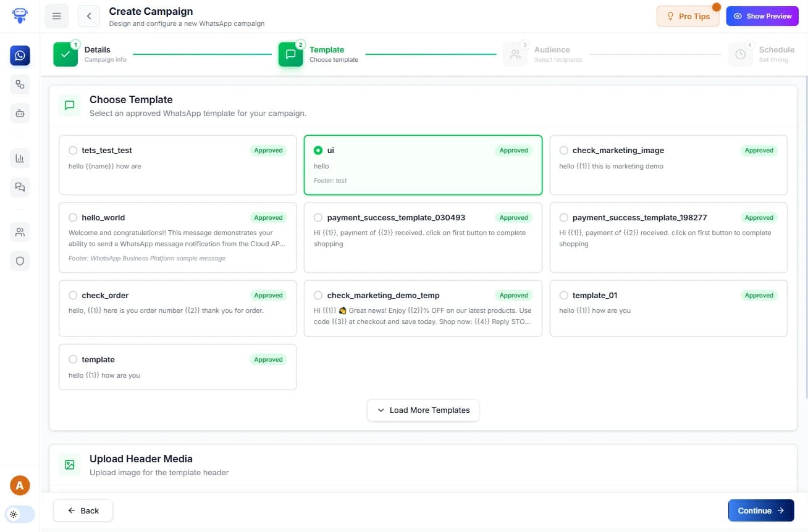The height and width of the screenshot is (532, 808).
Task: Click the flows icon in sidebar
Action: [20, 85]
